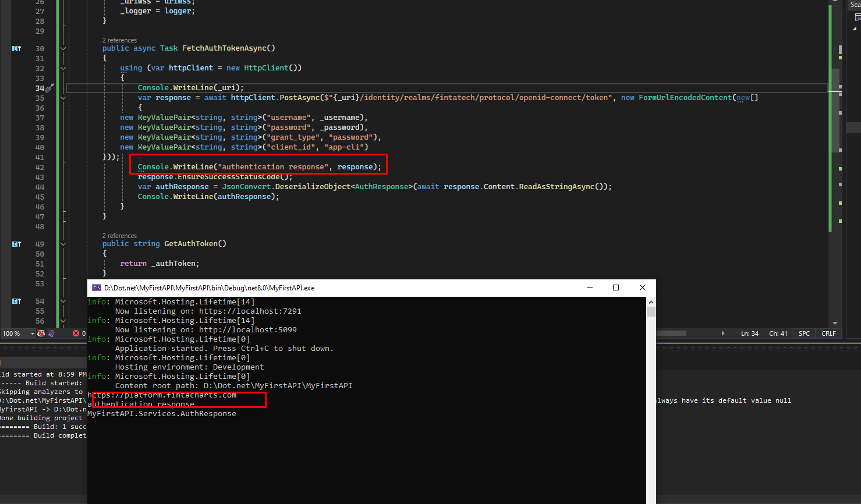Open the 2 references link above FetchAuthTokenAsync
Image resolution: width=861 pixels, height=504 pixels.
(119, 40)
